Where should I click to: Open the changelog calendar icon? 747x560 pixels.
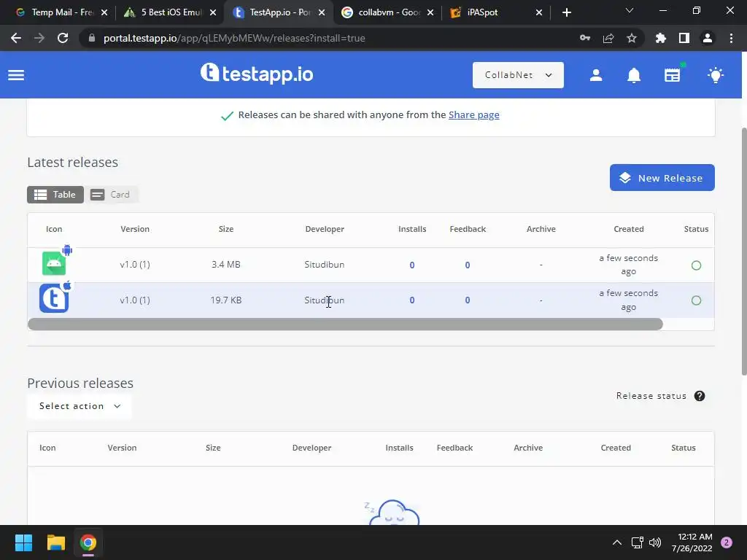point(672,75)
